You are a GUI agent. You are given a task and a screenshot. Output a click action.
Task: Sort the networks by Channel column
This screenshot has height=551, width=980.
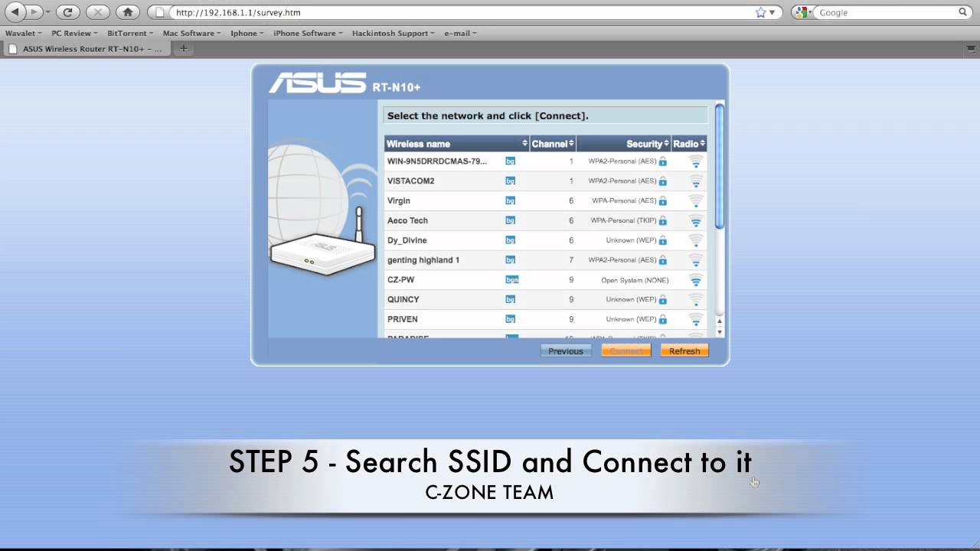[553, 144]
